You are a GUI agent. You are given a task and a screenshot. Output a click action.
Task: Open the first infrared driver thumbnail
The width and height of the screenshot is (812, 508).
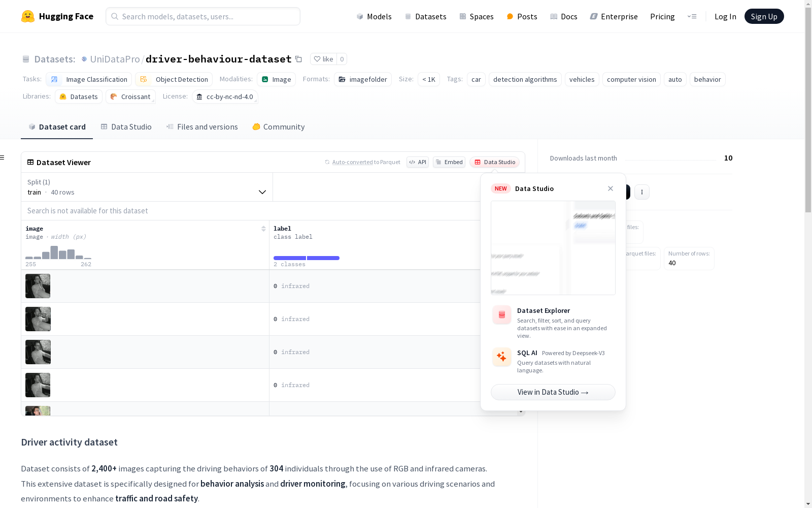point(38,286)
